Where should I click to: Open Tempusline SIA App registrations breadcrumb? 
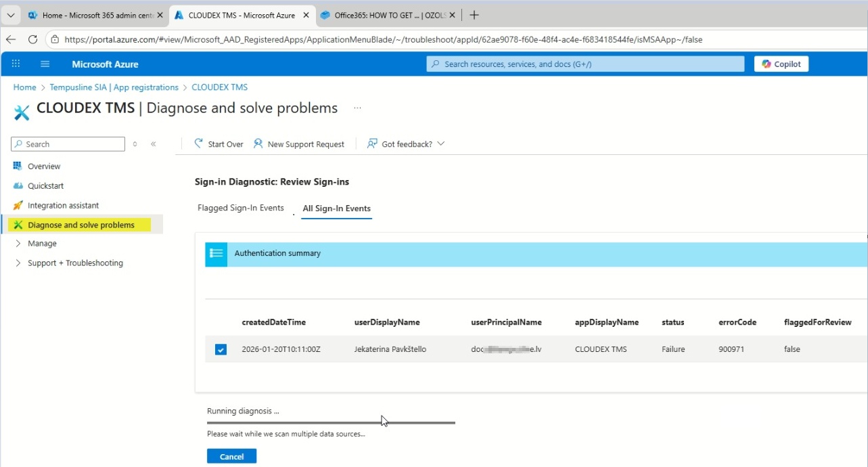(114, 87)
